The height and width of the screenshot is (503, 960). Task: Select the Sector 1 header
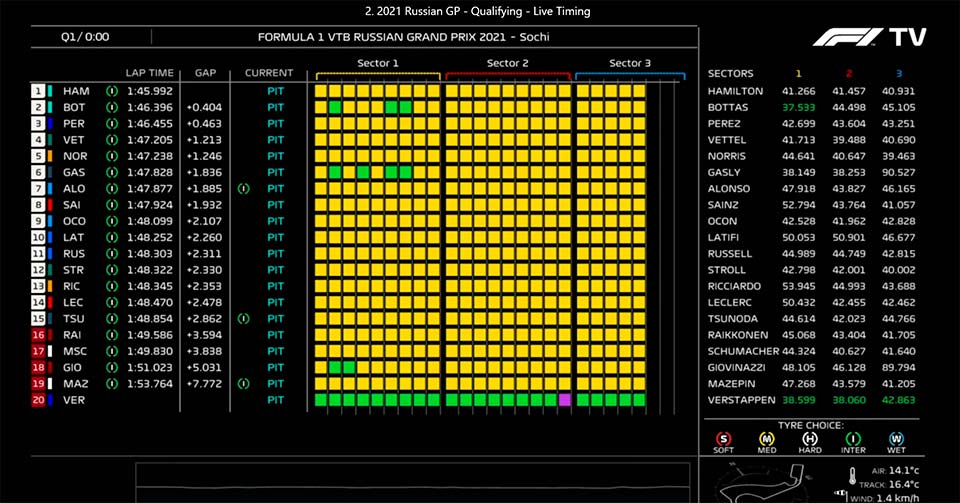[x=378, y=64]
